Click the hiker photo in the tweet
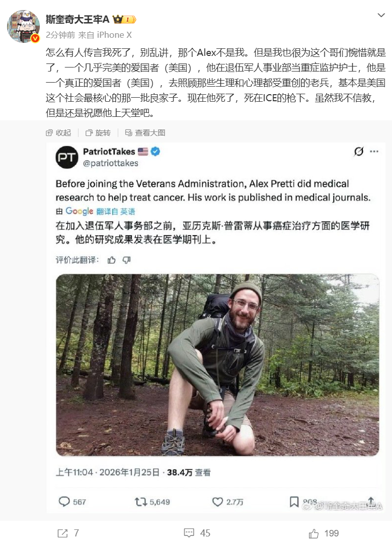 tap(217, 365)
